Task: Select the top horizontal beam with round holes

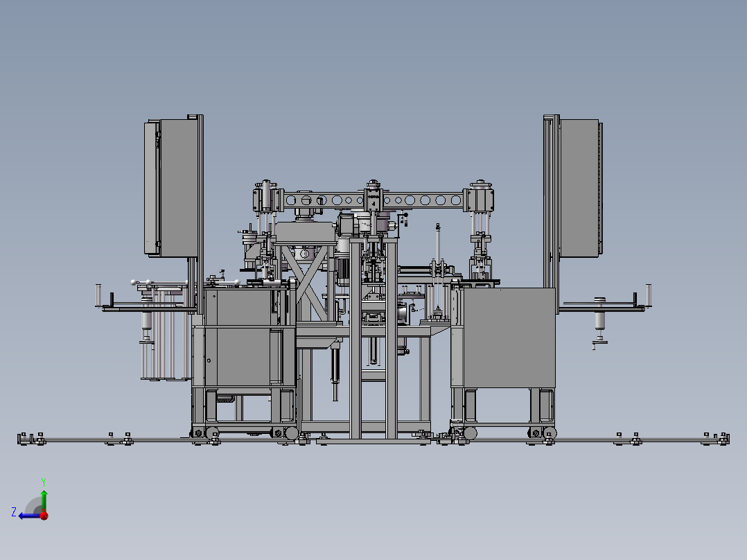Action: [x=373, y=200]
